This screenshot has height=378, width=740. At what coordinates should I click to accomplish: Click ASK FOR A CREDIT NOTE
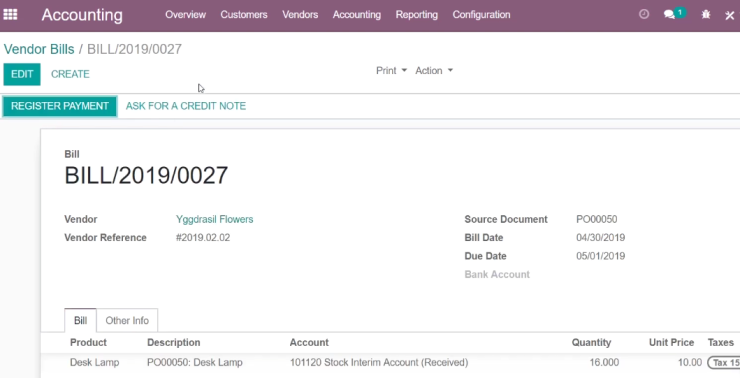point(186,106)
